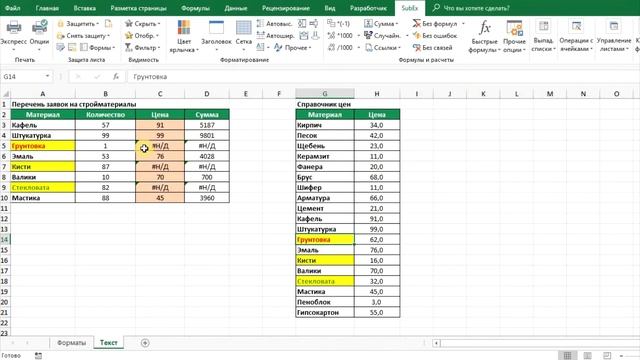Select the price cell 62,0 next to Грунтовка
This screenshot has width=640, height=360.
point(377,240)
